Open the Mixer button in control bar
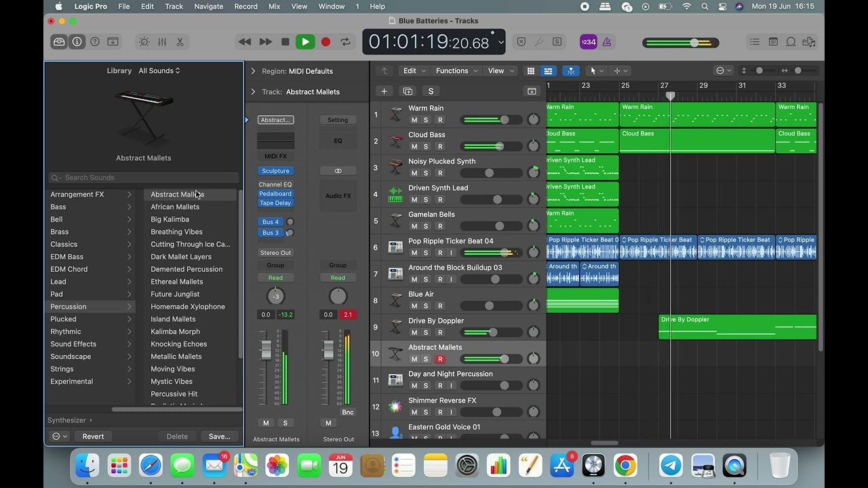 click(x=162, y=42)
